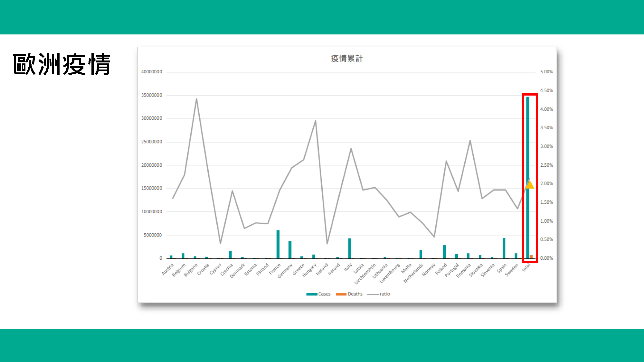Click the orange total Deaths bar
644x362 pixels.
(x=531, y=257)
